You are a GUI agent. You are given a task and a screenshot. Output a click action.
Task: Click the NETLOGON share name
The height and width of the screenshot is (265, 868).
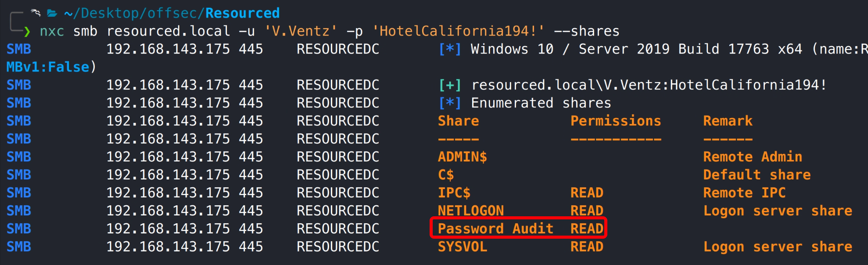tap(470, 211)
